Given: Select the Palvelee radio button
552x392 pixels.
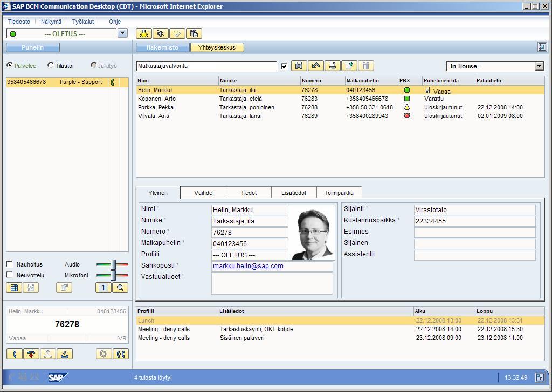Looking at the screenshot, I should 10,65.
